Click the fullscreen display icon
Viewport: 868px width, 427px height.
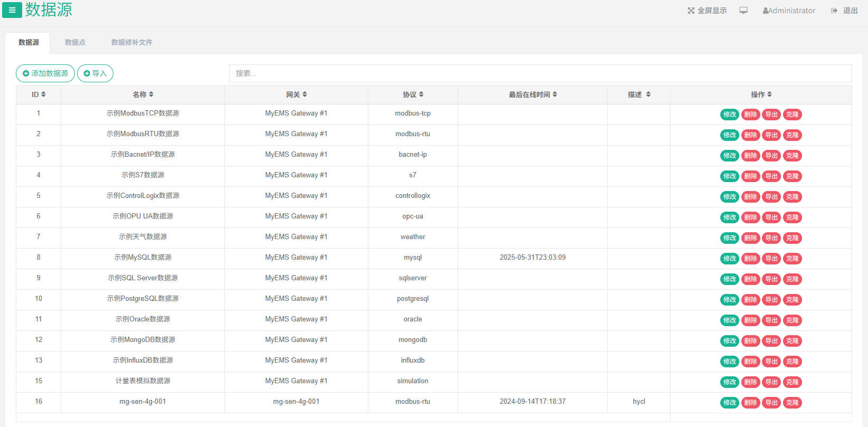pyautogui.click(x=691, y=11)
